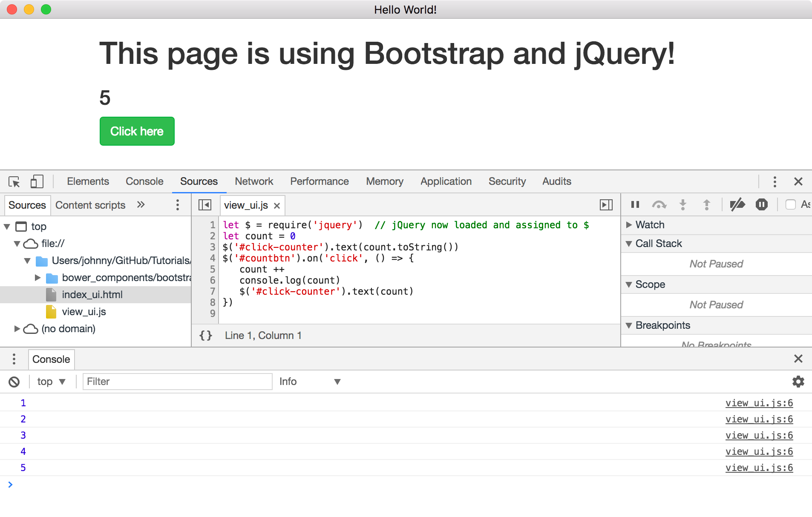Collapse the Scope section

629,284
